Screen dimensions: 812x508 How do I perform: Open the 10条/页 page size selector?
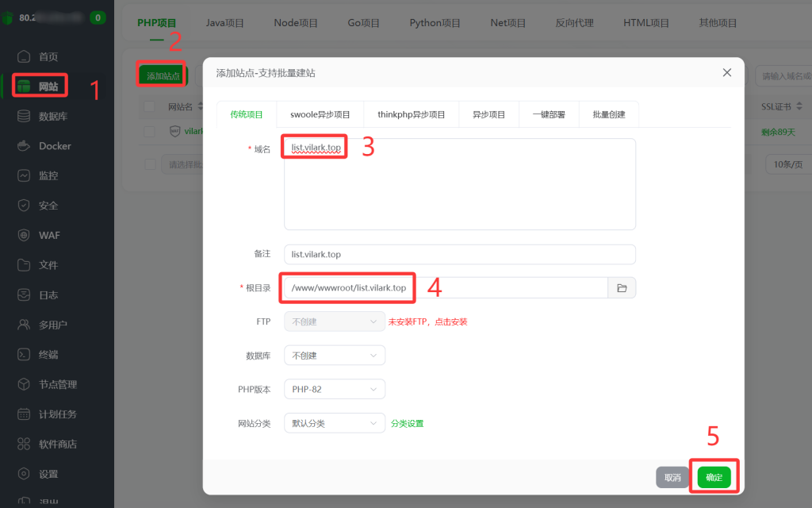point(789,164)
